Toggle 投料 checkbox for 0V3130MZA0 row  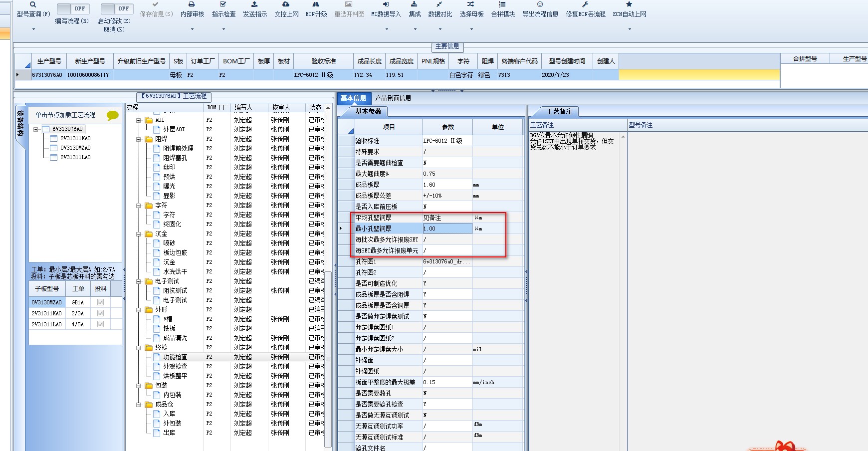101,302
